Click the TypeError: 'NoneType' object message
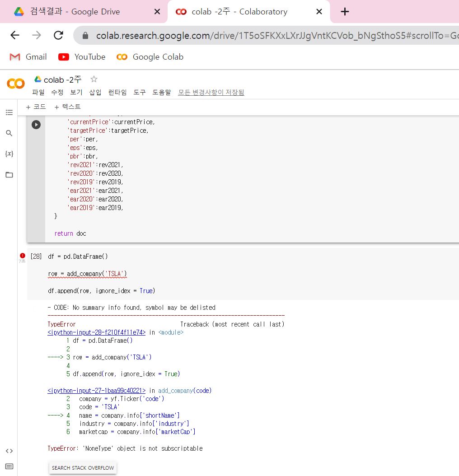Screen dimensions: 459x476 click(125, 448)
